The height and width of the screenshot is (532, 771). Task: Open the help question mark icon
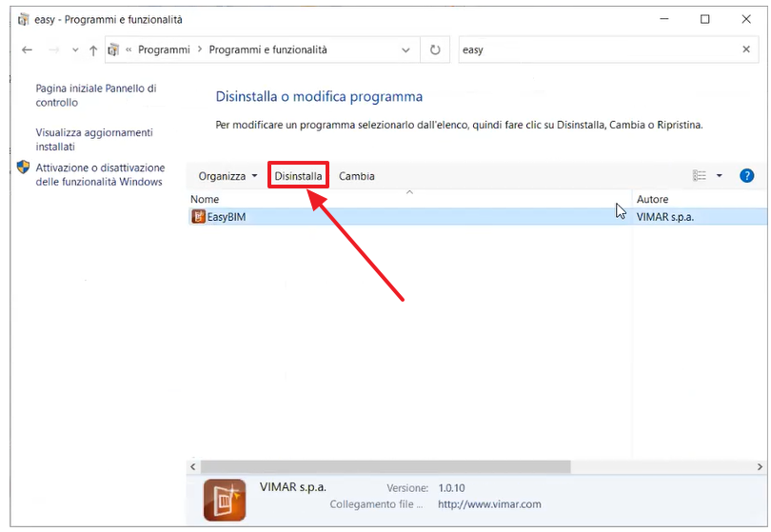(x=746, y=175)
